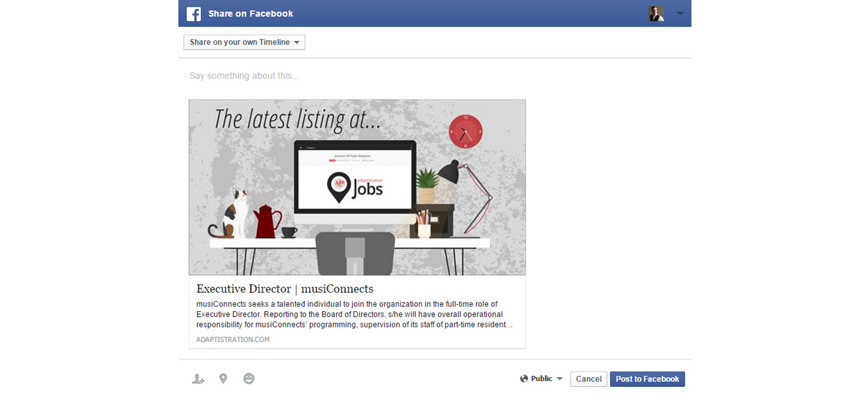The height and width of the screenshot is (399, 868).
Task: Click the Cancel button
Action: [589, 379]
